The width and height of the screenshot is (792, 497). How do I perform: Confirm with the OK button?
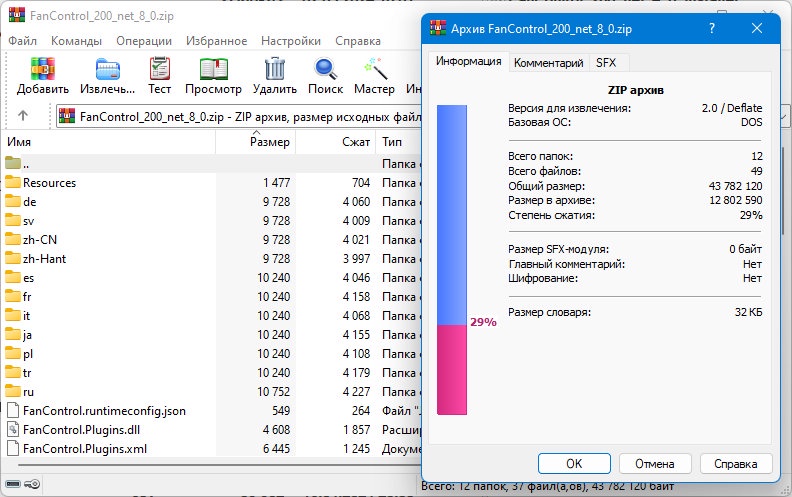(x=574, y=464)
